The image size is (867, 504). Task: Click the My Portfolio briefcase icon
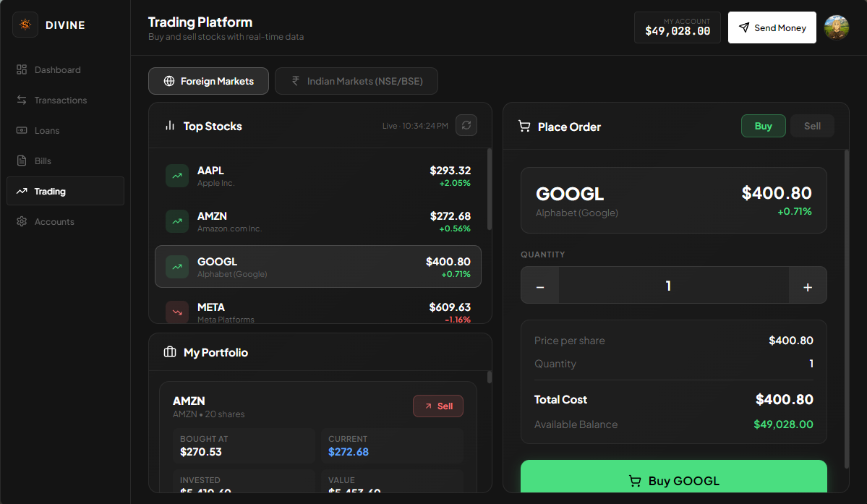170,352
